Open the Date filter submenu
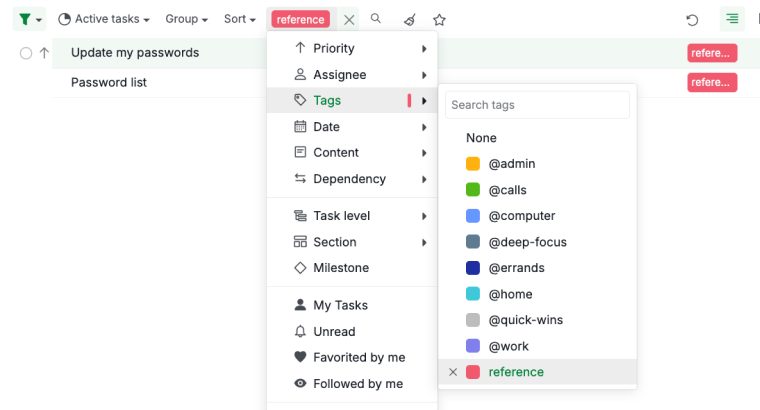The image size is (760, 410). (352, 126)
